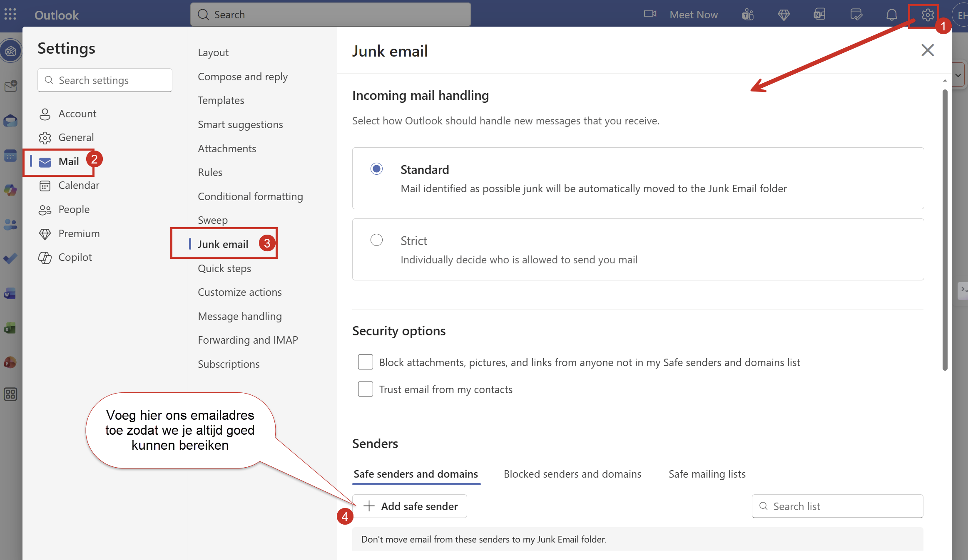Open the Settings gear icon

[x=927, y=15]
